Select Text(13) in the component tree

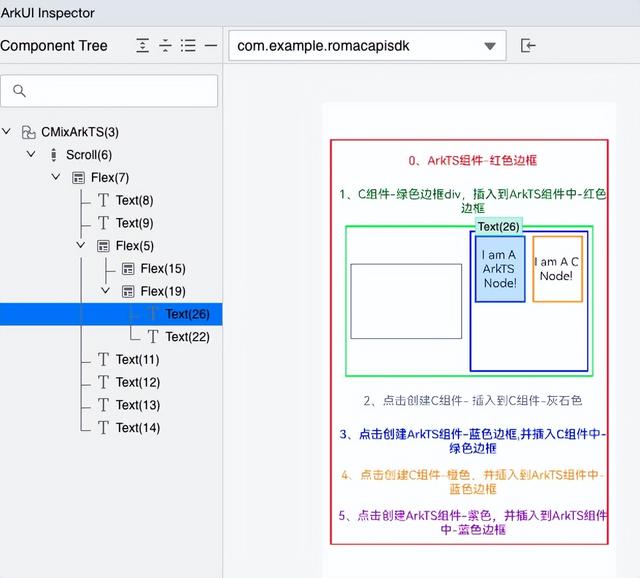coord(138,405)
